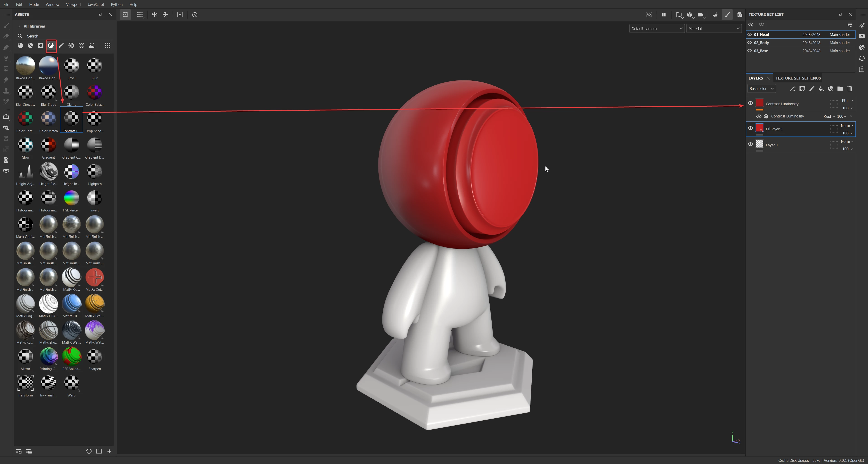Select the brushes filter icon in Assets

tap(61, 45)
